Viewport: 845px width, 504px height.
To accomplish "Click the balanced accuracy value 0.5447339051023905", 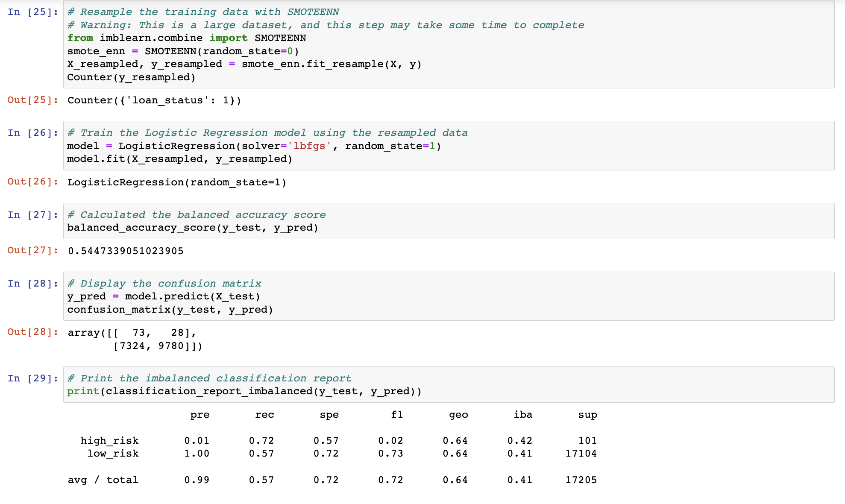I will tap(126, 251).
